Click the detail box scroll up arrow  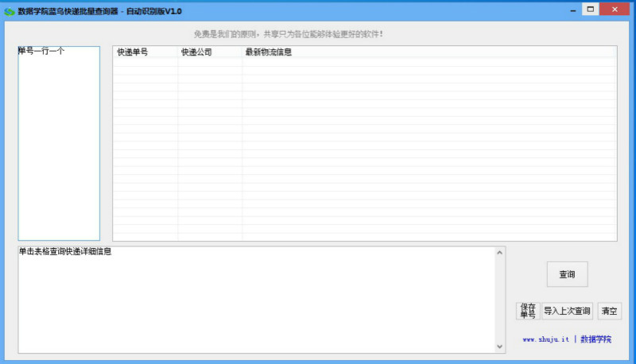click(500, 253)
